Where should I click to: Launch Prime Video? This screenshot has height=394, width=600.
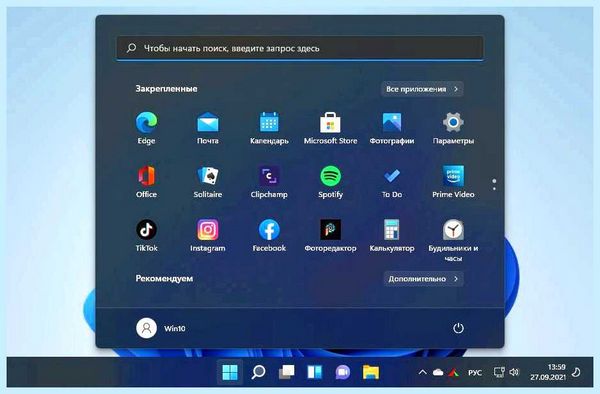453,182
